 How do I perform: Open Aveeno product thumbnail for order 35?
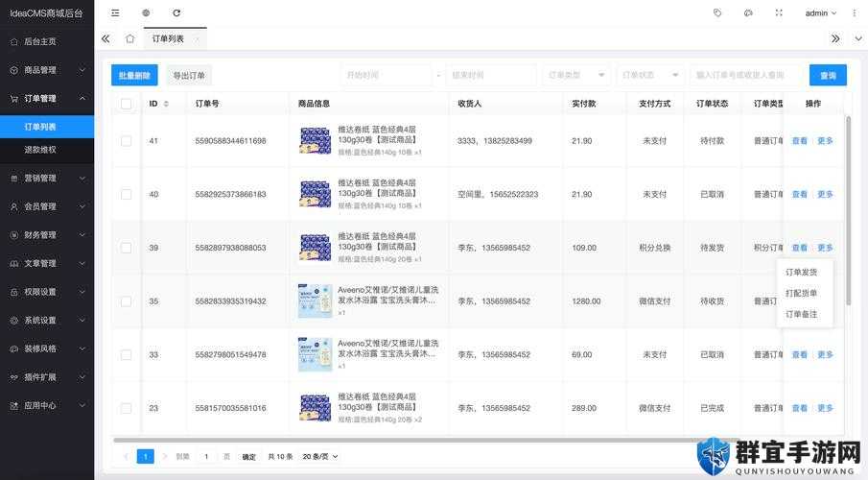tap(315, 301)
